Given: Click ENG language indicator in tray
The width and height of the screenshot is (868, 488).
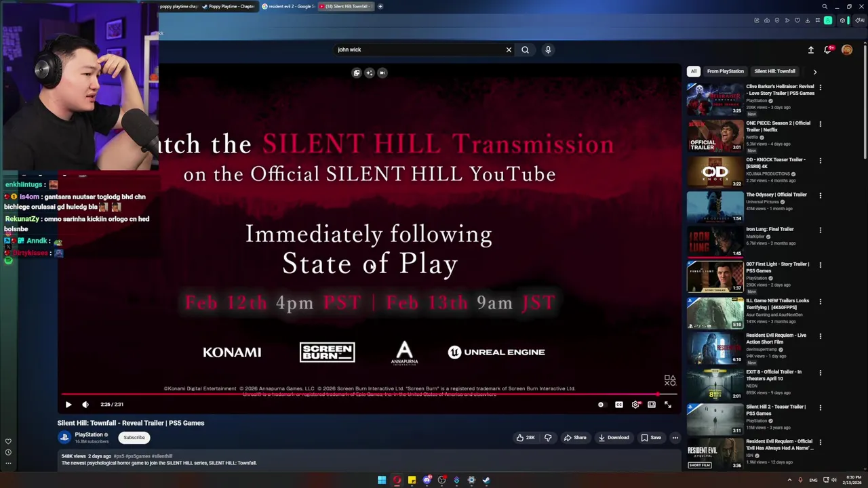Looking at the screenshot, I should (x=813, y=480).
